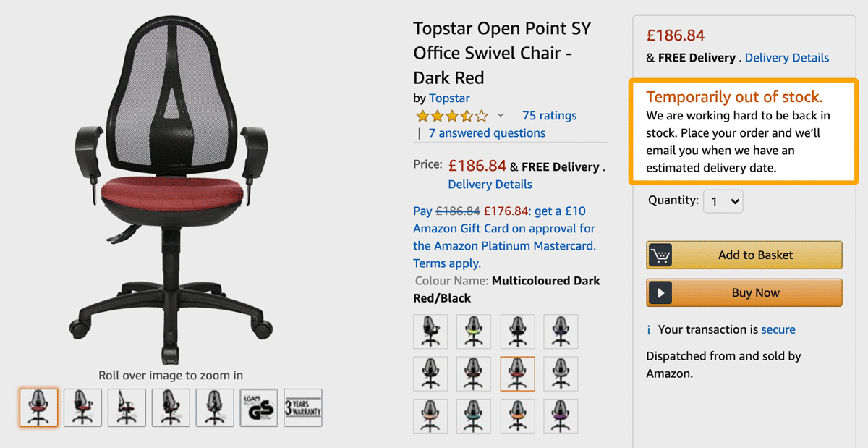Click the play arrow icon on Buy Now
The width and height of the screenshot is (868, 448).
click(x=660, y=293)
